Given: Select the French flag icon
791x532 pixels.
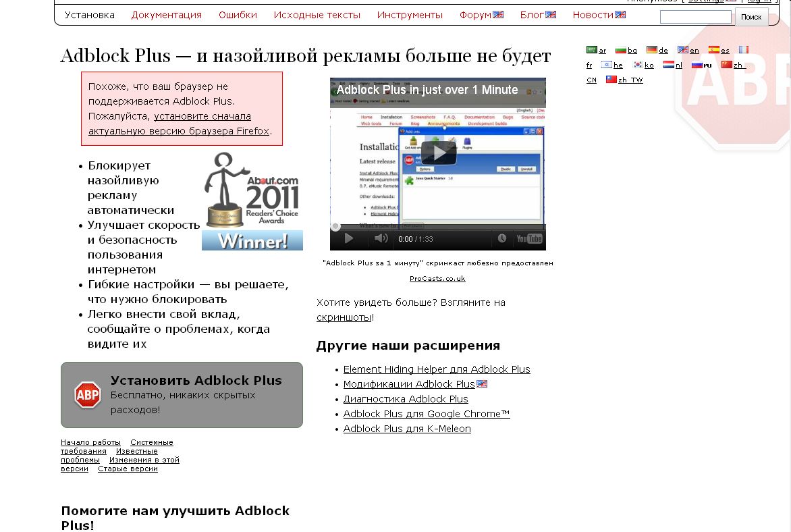Looking at the screenshot, I should [744, 49].
